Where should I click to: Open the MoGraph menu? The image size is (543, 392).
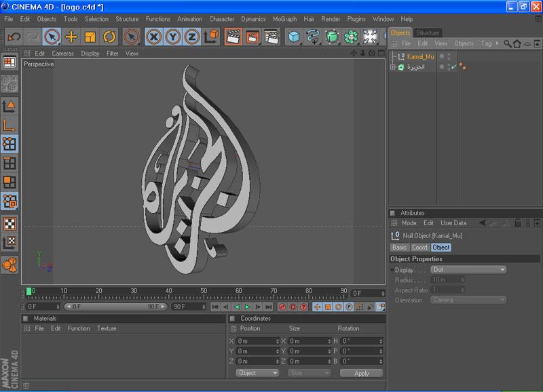coord(284,19)
